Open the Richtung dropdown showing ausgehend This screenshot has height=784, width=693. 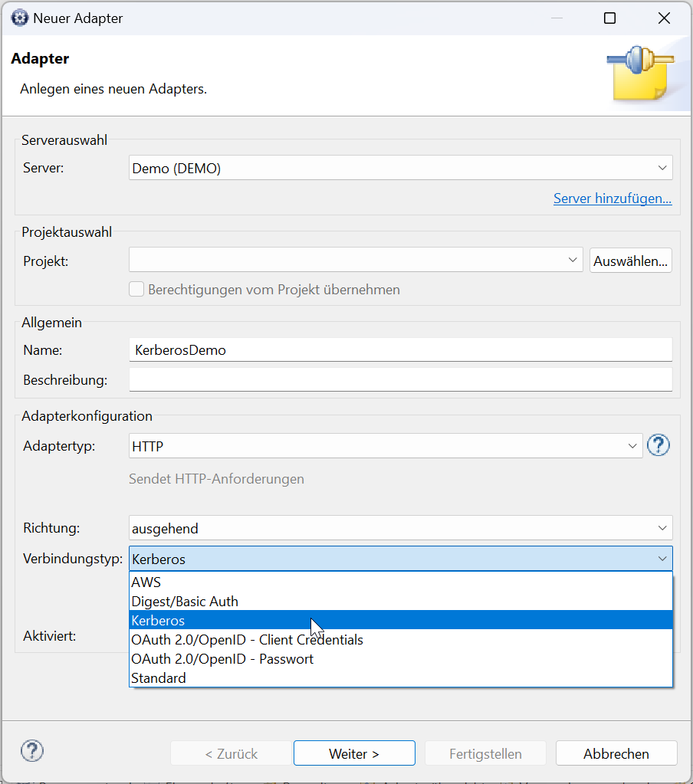click(400, 528)
